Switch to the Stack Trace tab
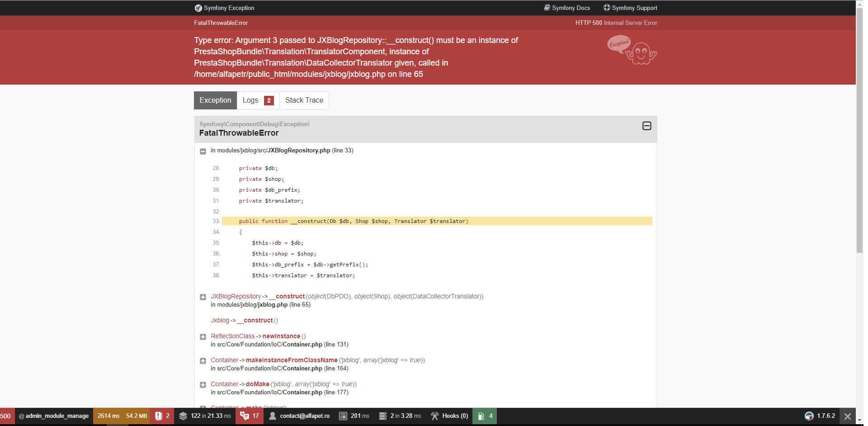The width and height of the screenshot is (868, 426). click(x=304, y=100)
